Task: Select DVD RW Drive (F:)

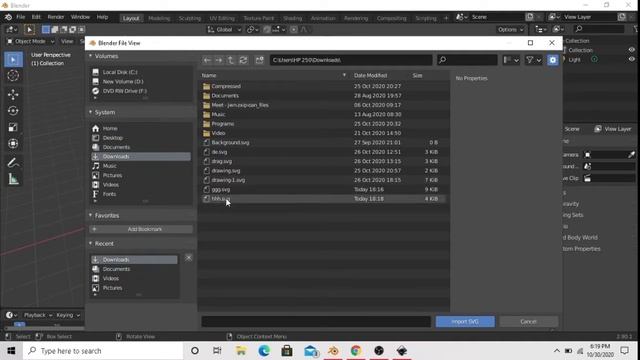Action: point(141,91)
